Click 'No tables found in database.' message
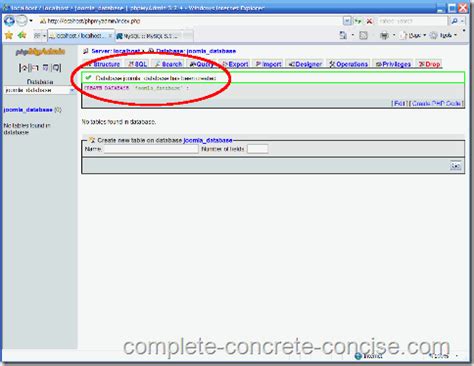Screen dimensions: 474x366 [x=119, y=122]
